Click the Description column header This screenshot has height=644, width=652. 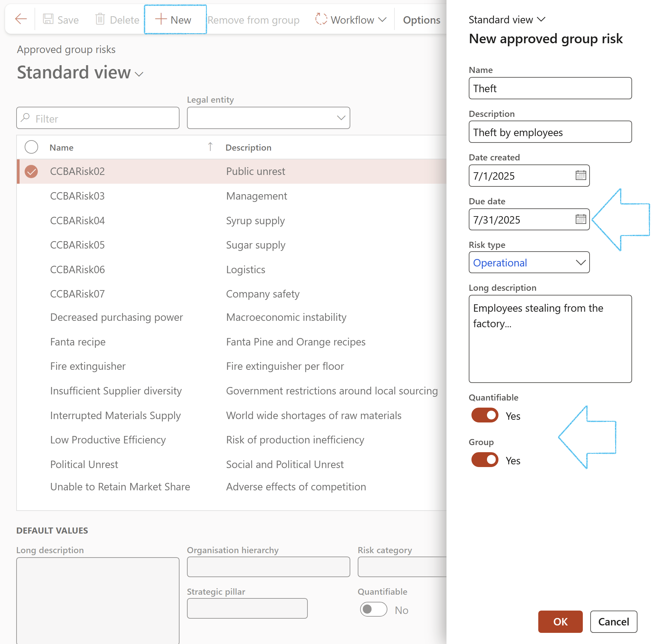[x=248, y=148]
